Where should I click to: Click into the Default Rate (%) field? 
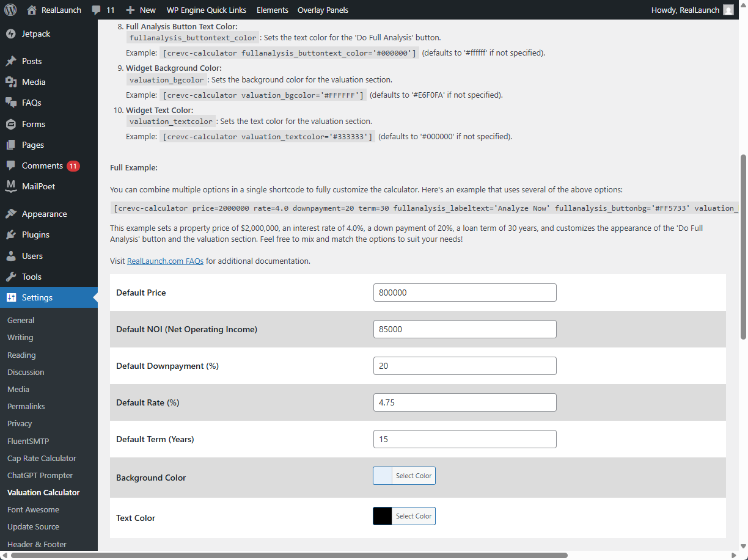464,402
